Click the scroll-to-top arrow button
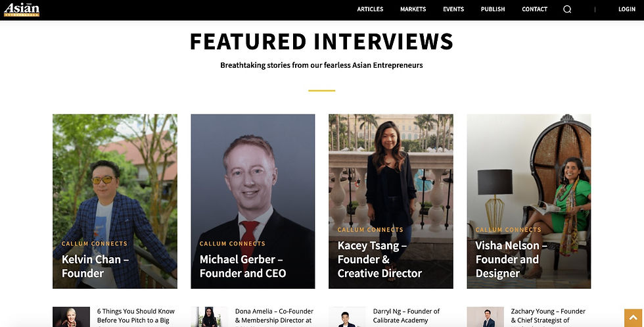Image resolution: width=644 pixels, height=327 pixels. tap(633, 318)
